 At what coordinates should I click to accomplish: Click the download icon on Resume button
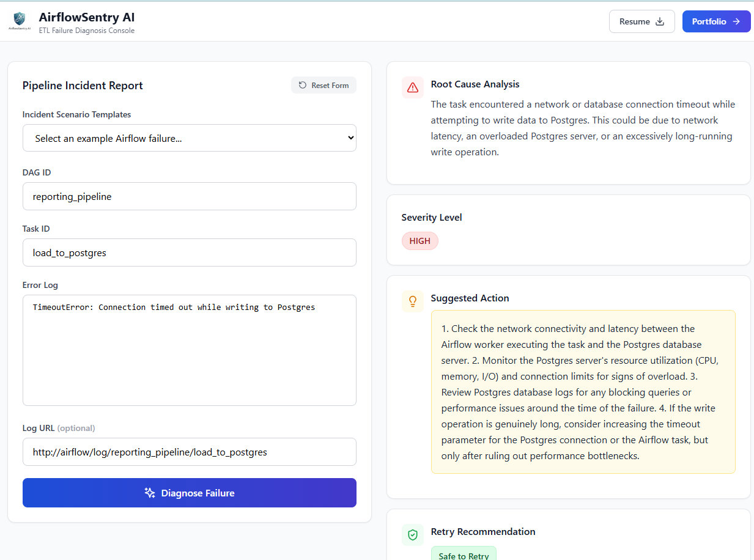[x=660, y=21]
